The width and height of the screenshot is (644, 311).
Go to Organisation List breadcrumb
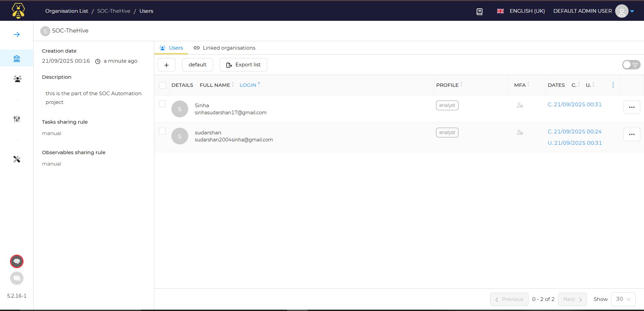click(x=66, y=11)
